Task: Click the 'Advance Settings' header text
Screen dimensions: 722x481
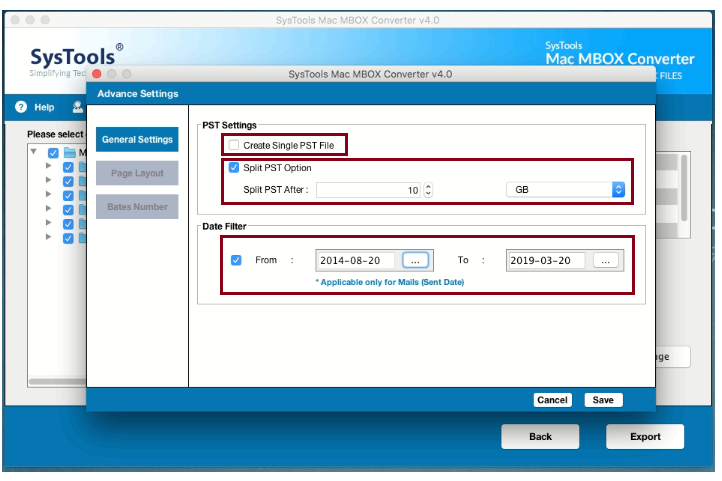Action: (x=138, y=93)
